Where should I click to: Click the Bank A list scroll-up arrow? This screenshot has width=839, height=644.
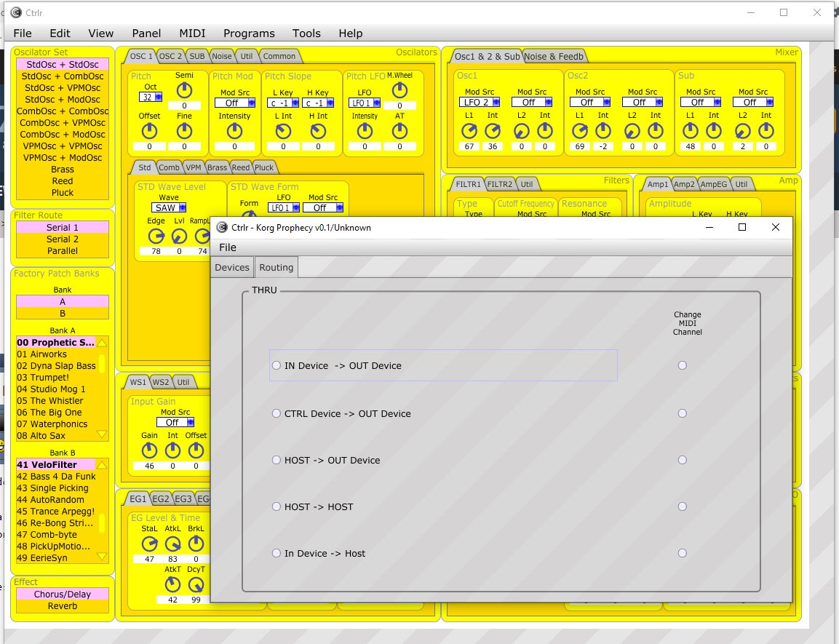[x=102, y=343]
